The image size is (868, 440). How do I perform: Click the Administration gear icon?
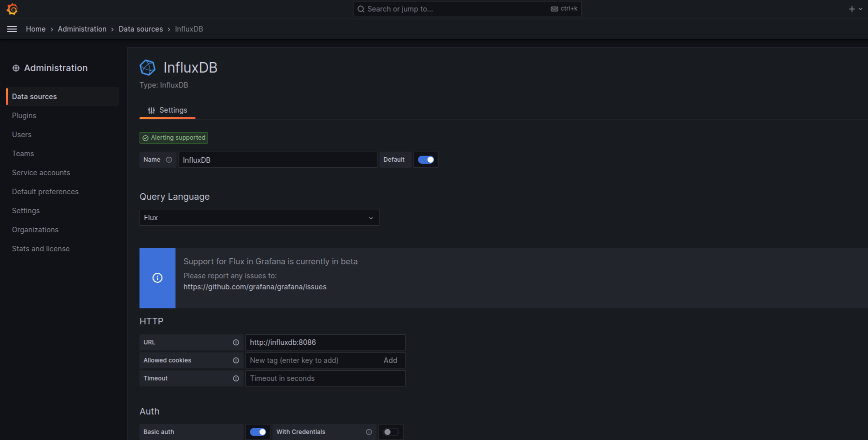(16, 68)
